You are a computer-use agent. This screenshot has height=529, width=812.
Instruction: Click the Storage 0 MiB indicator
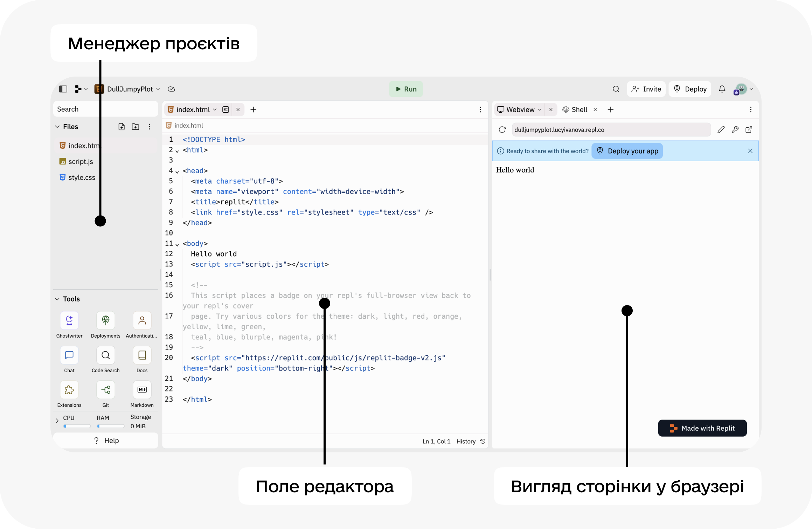(140, 422)
